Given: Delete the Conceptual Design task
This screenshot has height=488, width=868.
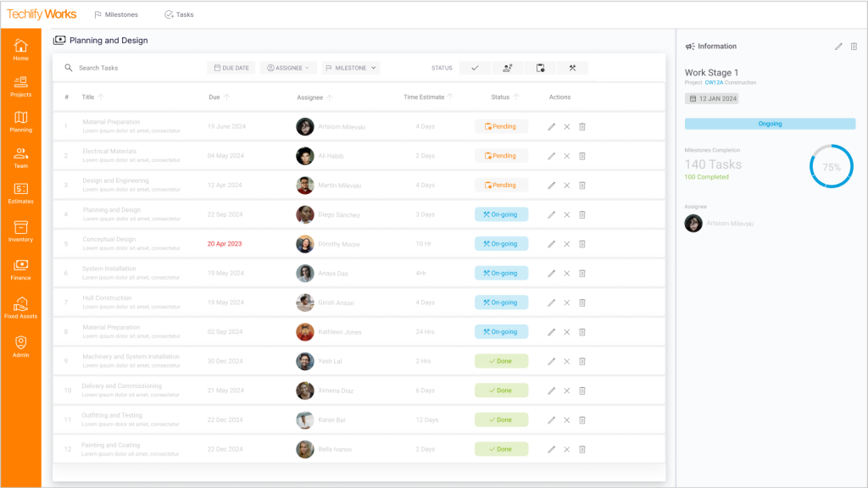Looking at the screenshot, I should pyautogui.click(x=582, y=244).
